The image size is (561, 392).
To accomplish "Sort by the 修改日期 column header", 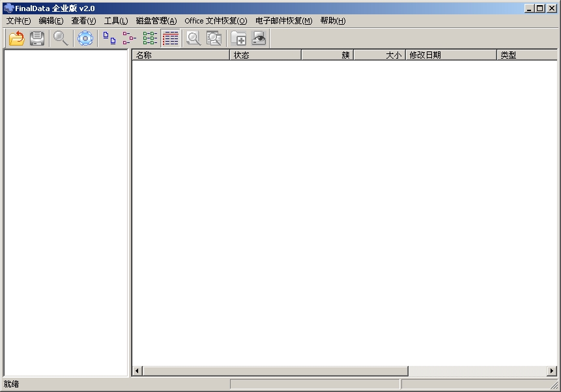I will (450, 55).
